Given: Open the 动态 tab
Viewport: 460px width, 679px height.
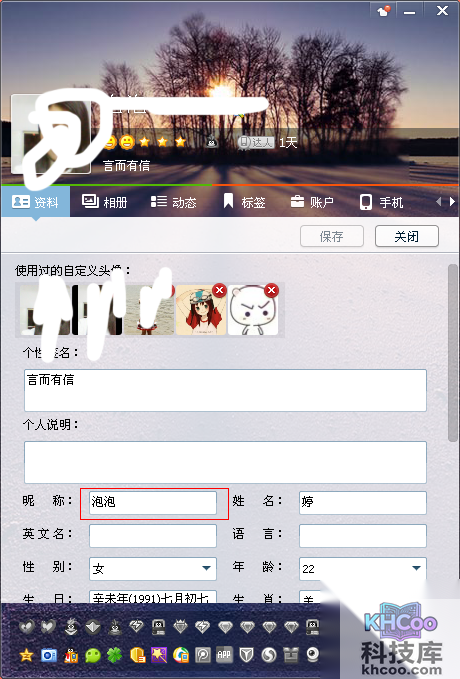Looking at the screenshot, I should click(x=173, y=202).
